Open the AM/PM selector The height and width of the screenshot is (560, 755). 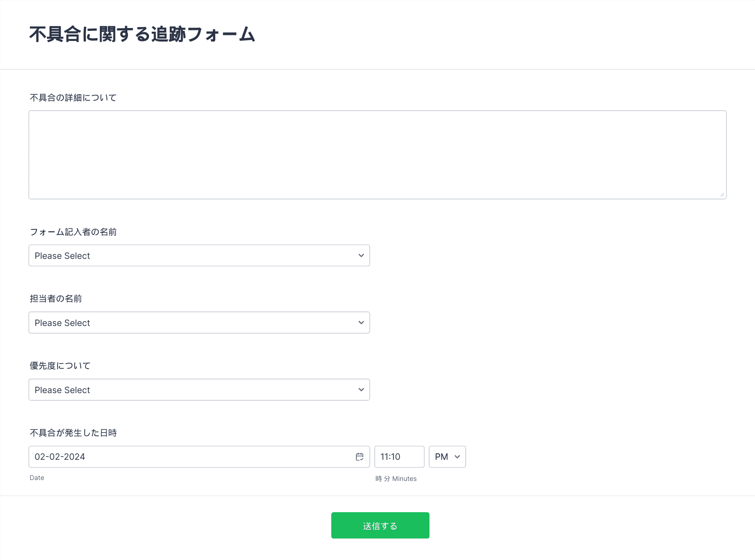pyautogui.click(x=447, y=457)
